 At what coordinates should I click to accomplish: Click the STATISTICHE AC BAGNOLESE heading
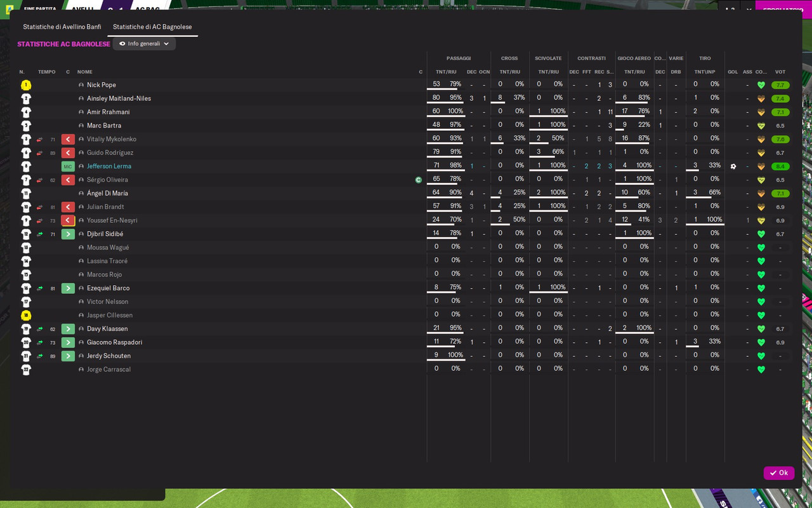coord(63,44)
